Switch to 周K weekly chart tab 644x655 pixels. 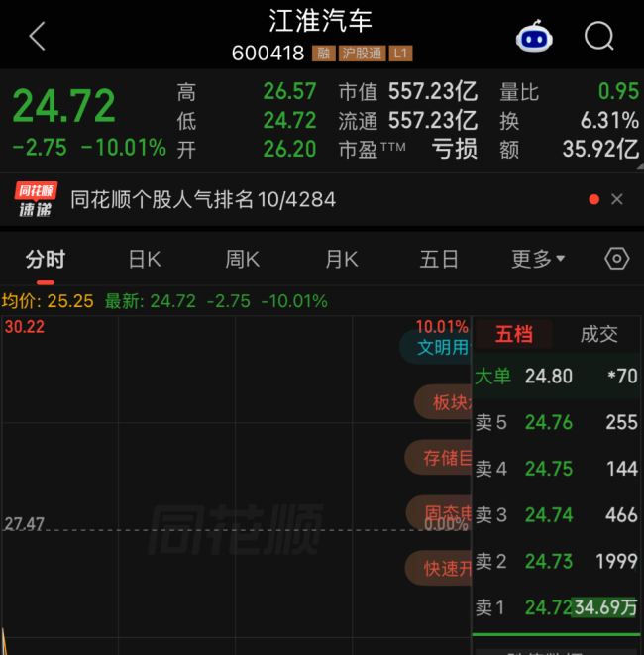point(242,259)
